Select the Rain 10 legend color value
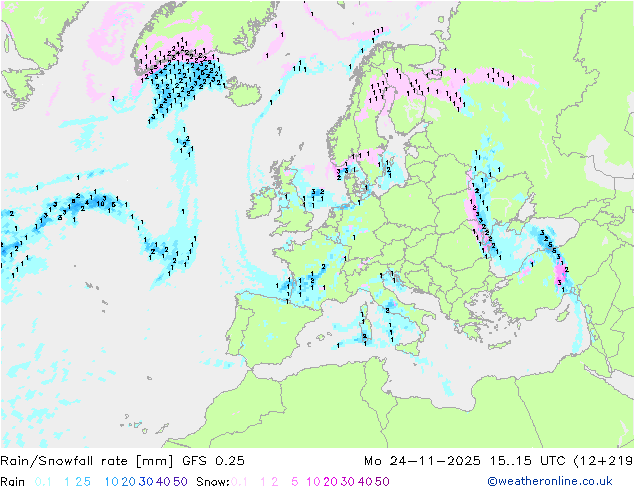The height and width of the screenshot is (490, 634). 112,482
